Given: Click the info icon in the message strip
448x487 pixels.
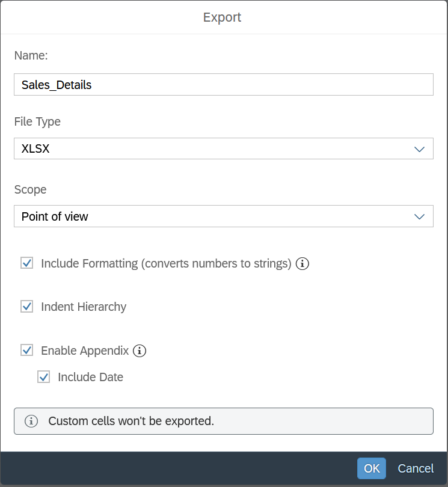Looking at the screenshot, I should point(31,421).
